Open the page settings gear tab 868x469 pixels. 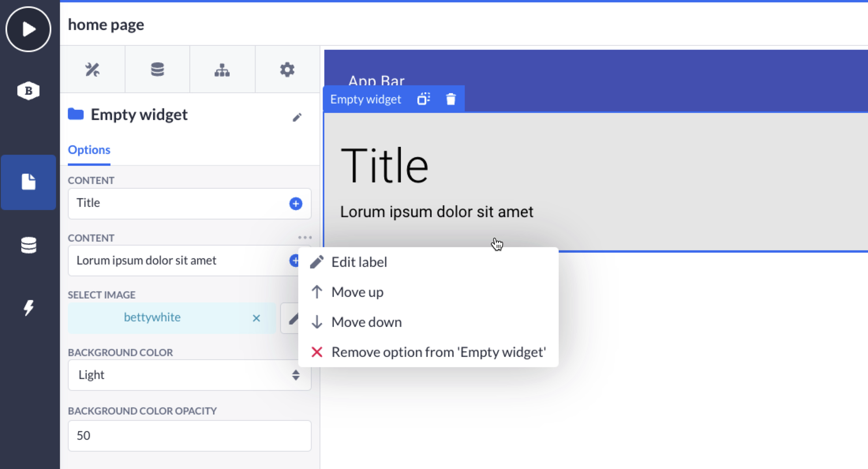pyautogui.click(x=287, y=70)
